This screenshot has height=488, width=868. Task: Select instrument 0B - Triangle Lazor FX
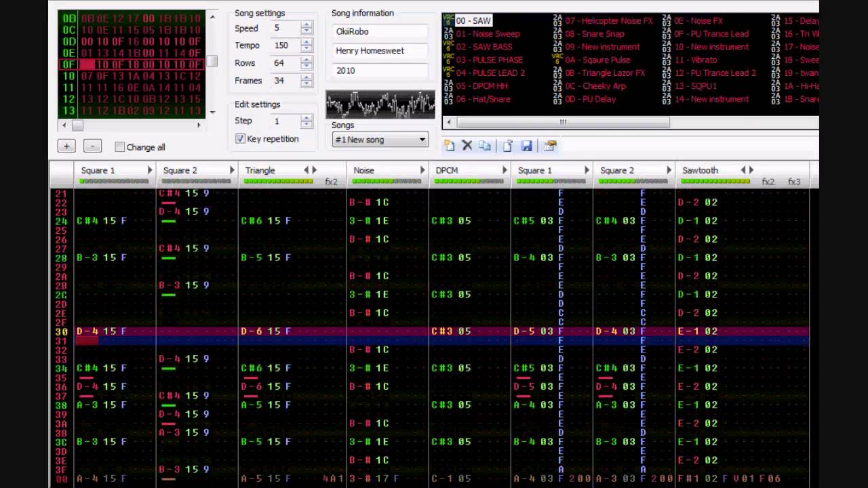[605, 73]
